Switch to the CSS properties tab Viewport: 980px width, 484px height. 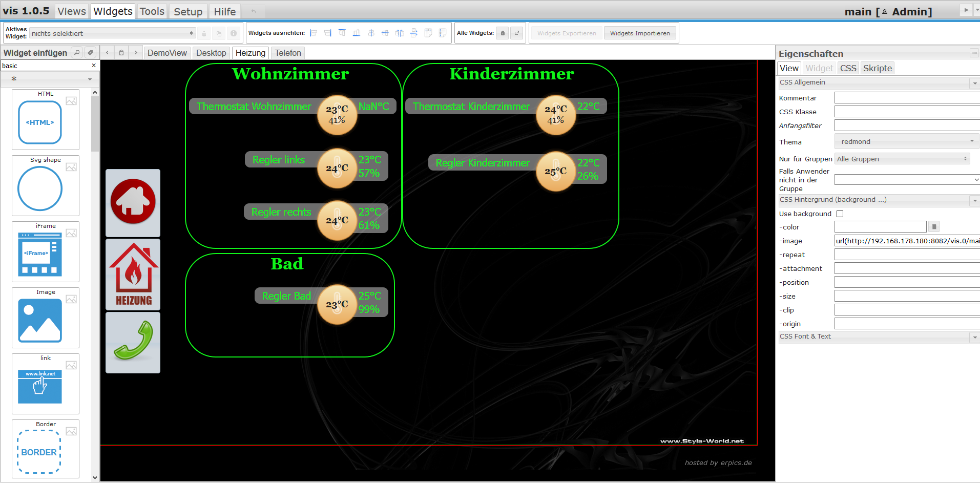848,68
